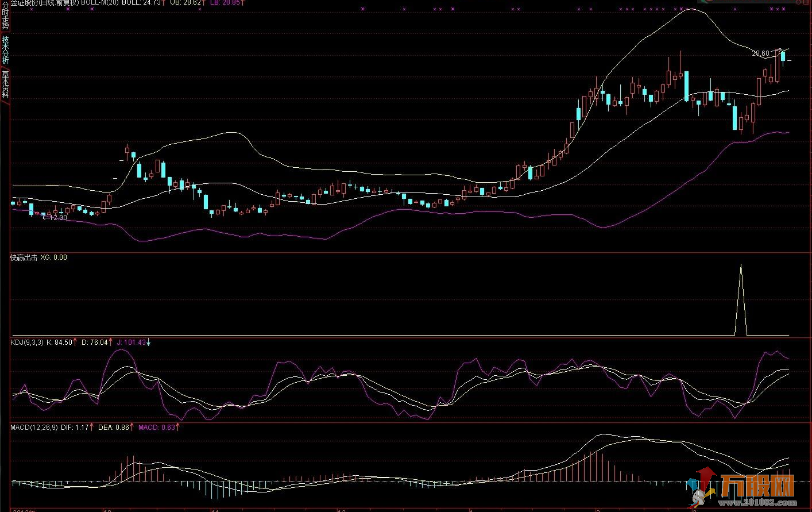The image size is (812, 512).
Task: Select the 快赢出击 indicator label
Action: tap(24, 257)
